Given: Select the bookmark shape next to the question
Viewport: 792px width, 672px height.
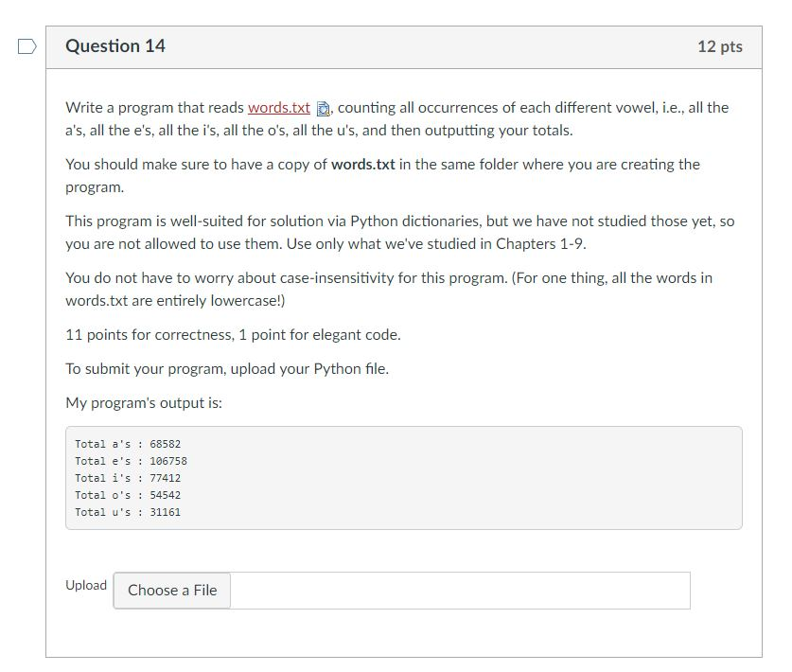Looking at the screenshot, I should tap(28, 44).
